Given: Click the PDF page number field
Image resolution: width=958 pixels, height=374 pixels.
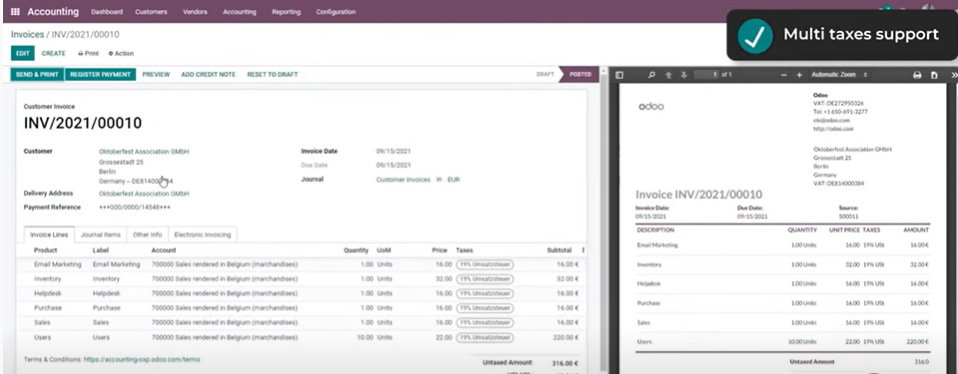Looking at the screenshot, I should (707, 75).
